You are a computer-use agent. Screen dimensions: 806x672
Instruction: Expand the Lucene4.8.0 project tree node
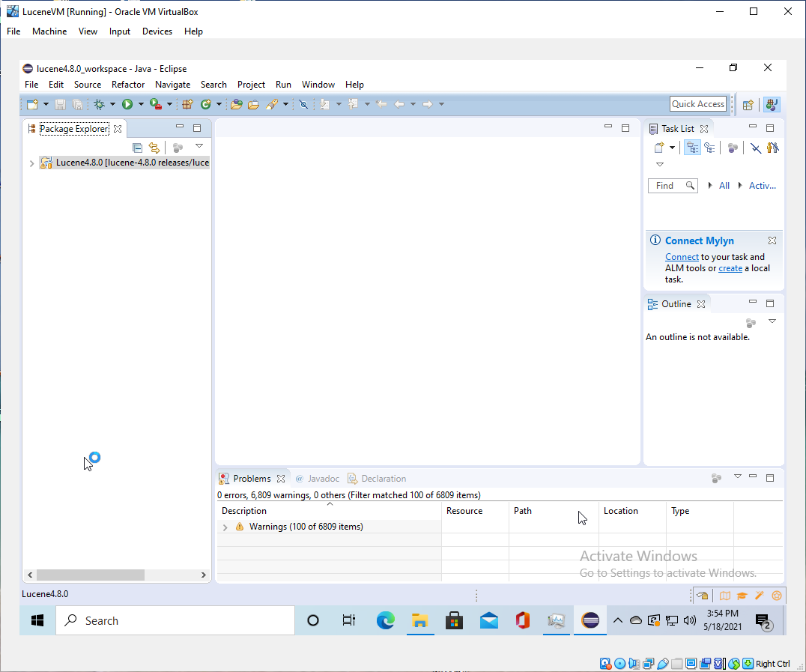[x=31, y=163]
